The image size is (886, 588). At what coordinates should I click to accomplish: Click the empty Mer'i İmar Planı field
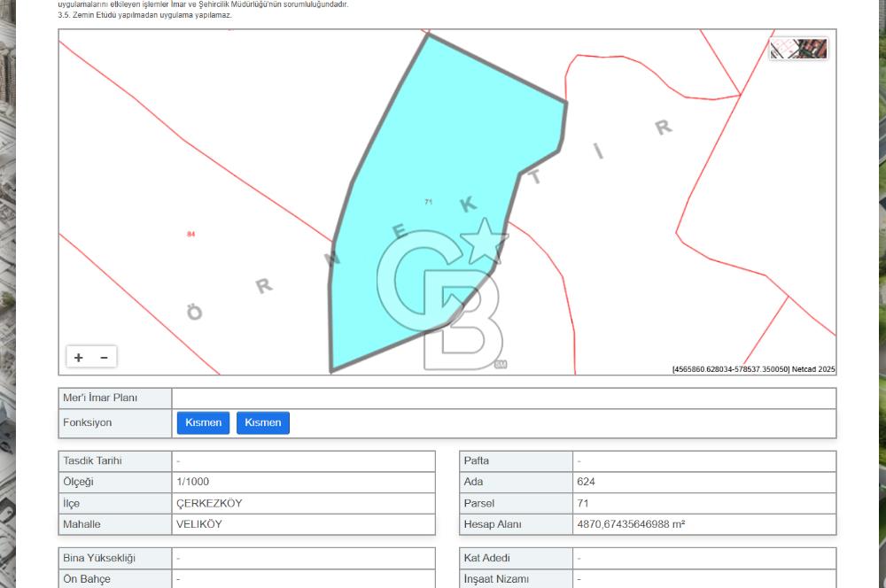click(503, 398)
